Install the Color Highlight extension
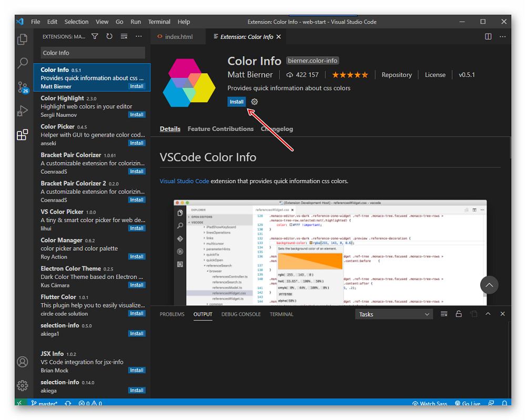The width and height of the screenshot is (526, 420). 137,115
